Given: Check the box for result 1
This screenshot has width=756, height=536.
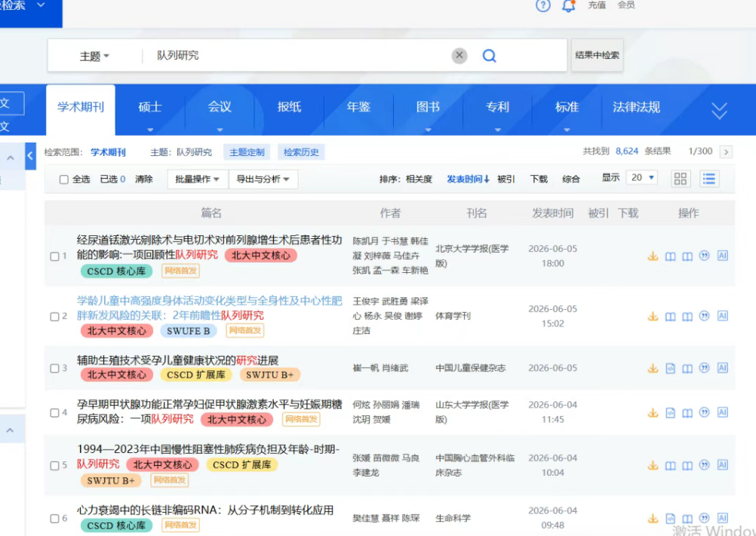Looking at the screenshot, I should [54, 256].
